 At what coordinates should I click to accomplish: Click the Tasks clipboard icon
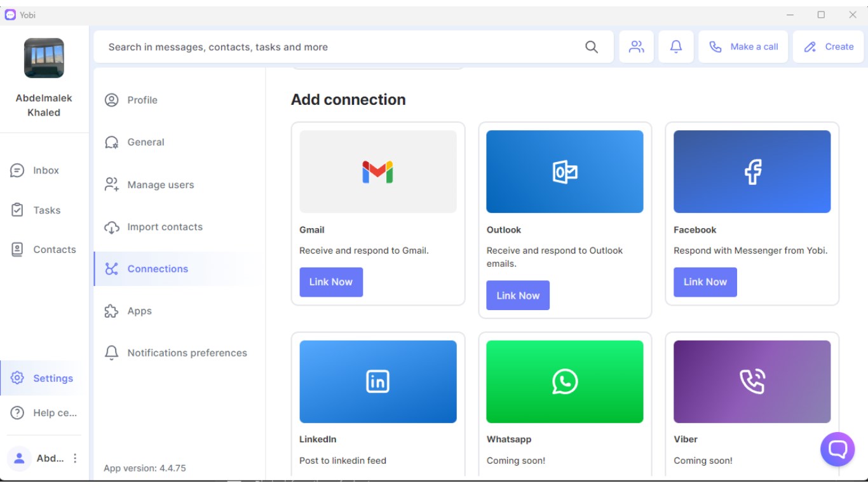[17, 210]
